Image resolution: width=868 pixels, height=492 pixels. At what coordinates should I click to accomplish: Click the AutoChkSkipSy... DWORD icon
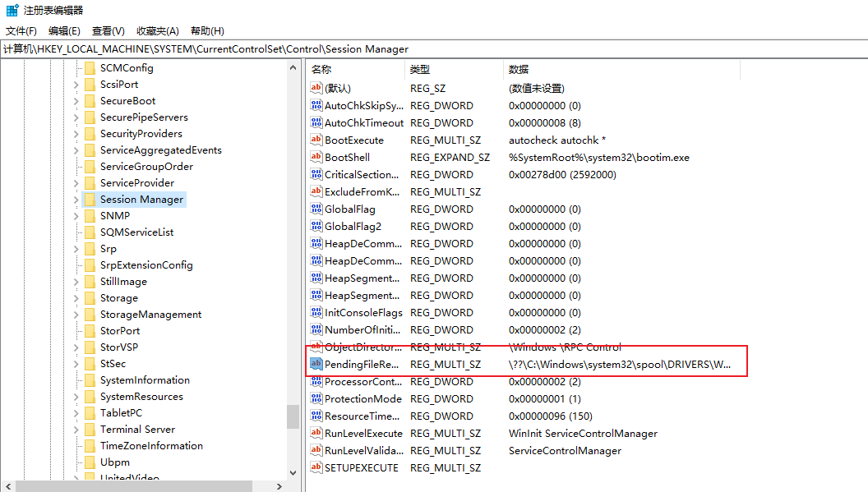(316, 105)
